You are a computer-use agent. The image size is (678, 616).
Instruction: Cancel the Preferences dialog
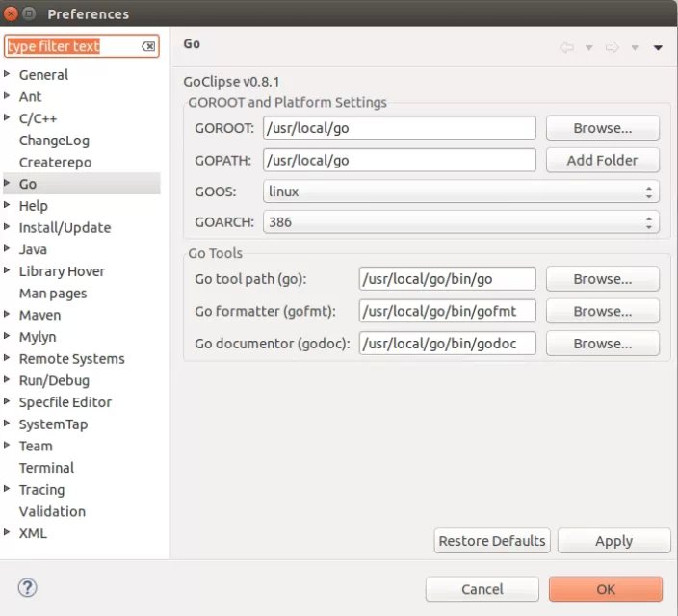(x=482, y=589)
